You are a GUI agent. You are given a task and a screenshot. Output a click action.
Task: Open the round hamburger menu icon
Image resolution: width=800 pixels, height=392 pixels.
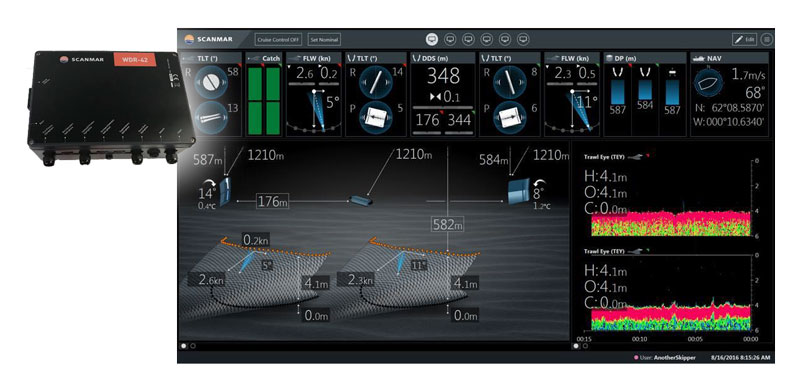coord(767,39)
